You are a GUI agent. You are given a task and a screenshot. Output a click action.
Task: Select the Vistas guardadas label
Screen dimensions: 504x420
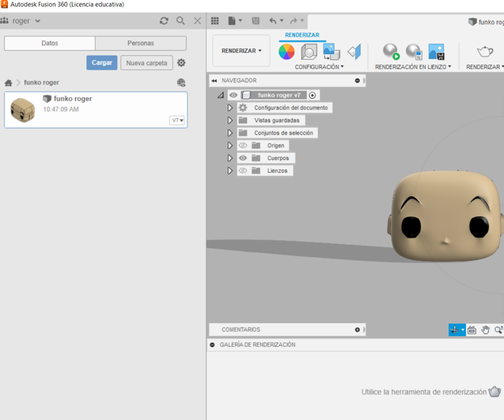pos(277,120)
